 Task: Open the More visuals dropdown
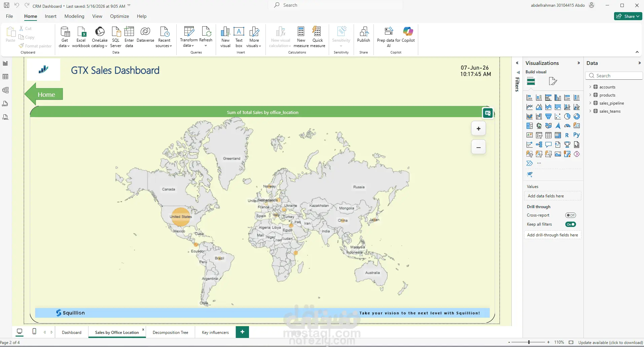coord(254,37)
